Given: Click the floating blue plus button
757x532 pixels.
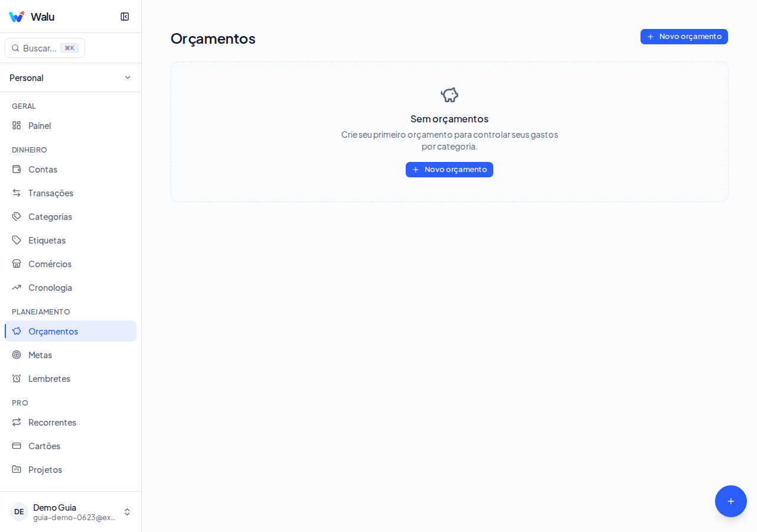Looking at the screenshot, I should [x=731, y=501].
